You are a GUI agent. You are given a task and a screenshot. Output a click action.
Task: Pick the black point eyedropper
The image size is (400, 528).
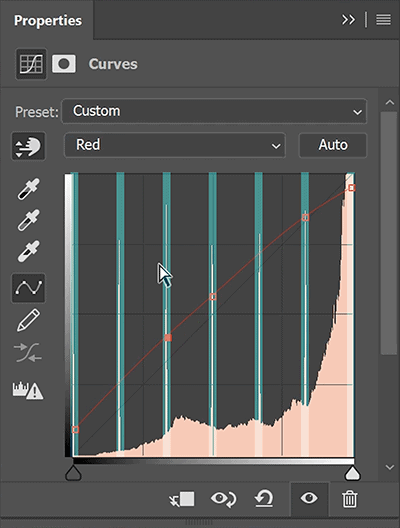tap(28, 189)
